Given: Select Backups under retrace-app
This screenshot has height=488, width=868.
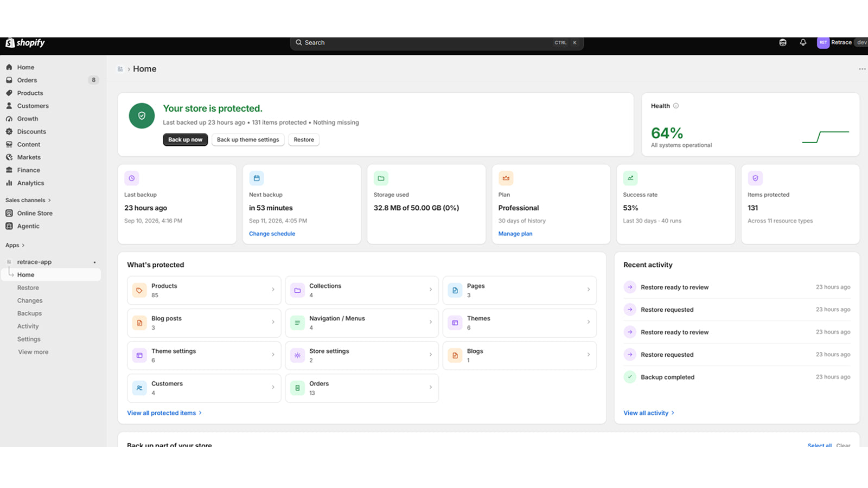Looking at the screenshot, I should point(29,313).
